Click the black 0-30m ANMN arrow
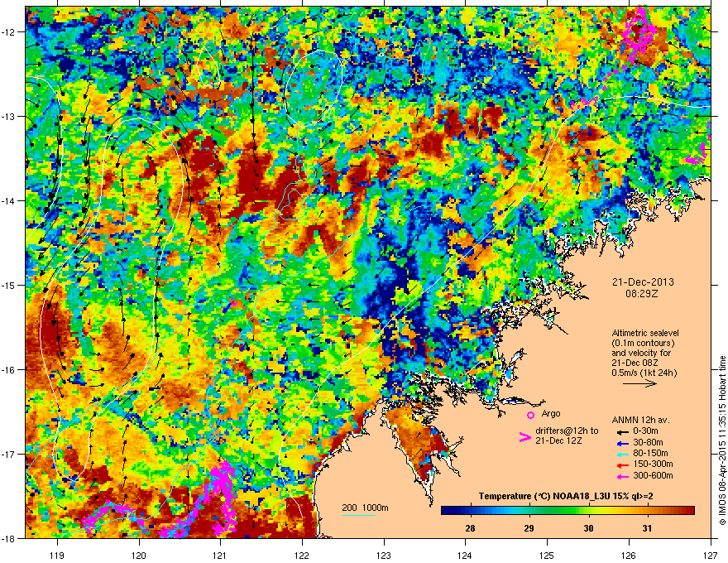Viewport: 728px width, 563px height. (x=622, y=432)
